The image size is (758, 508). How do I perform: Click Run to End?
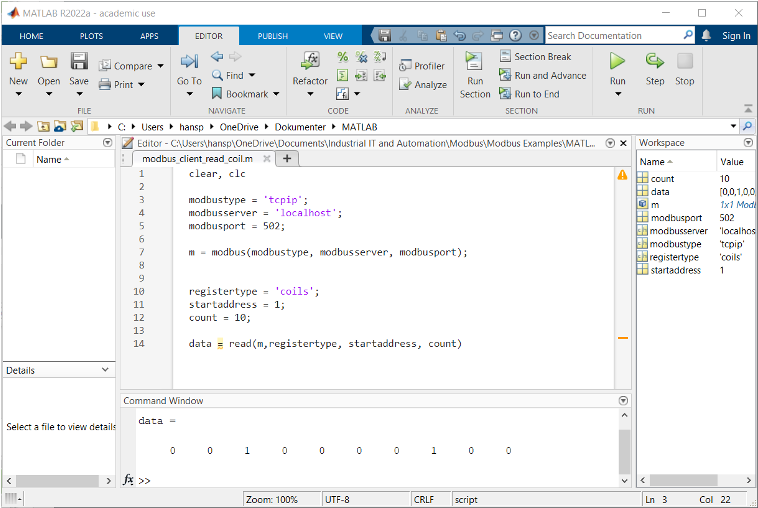(529, 94)
